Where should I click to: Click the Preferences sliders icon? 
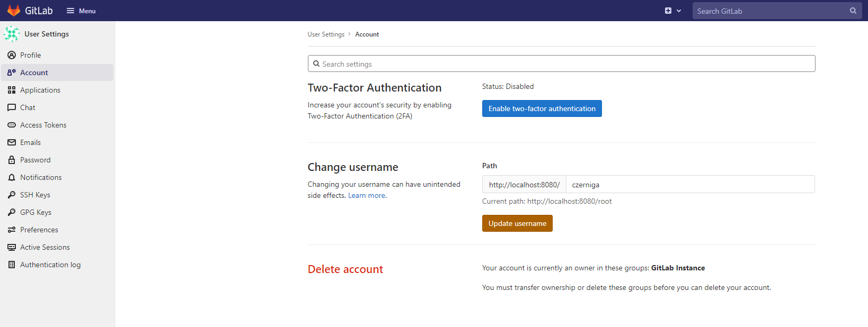click(x=12, y=230)
